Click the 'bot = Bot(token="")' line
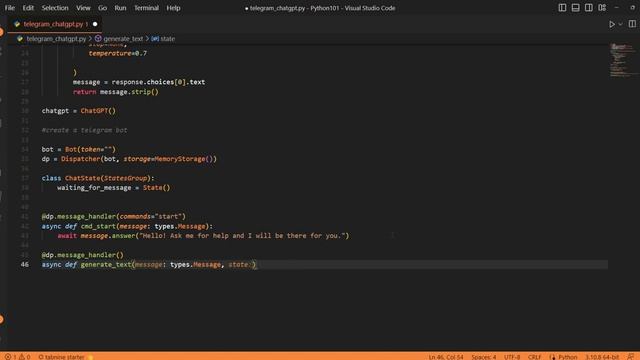Image resolution: width=640 pixels, height=360 pixels. coord(78,149)
